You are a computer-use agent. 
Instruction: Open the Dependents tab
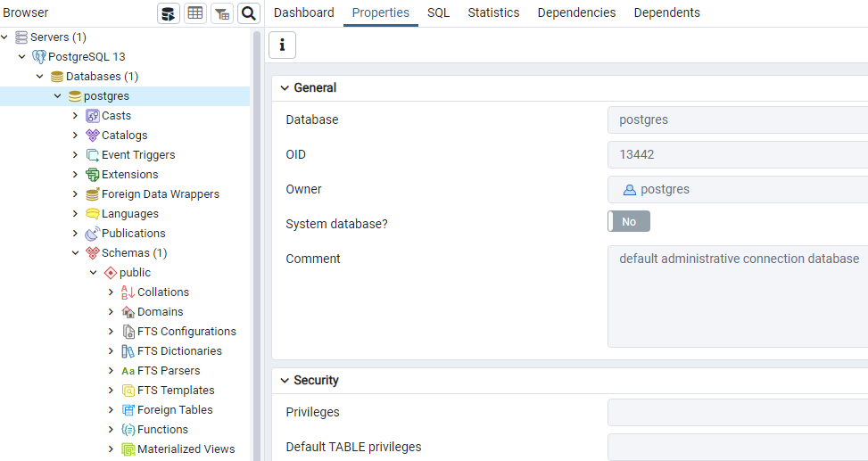667,12
